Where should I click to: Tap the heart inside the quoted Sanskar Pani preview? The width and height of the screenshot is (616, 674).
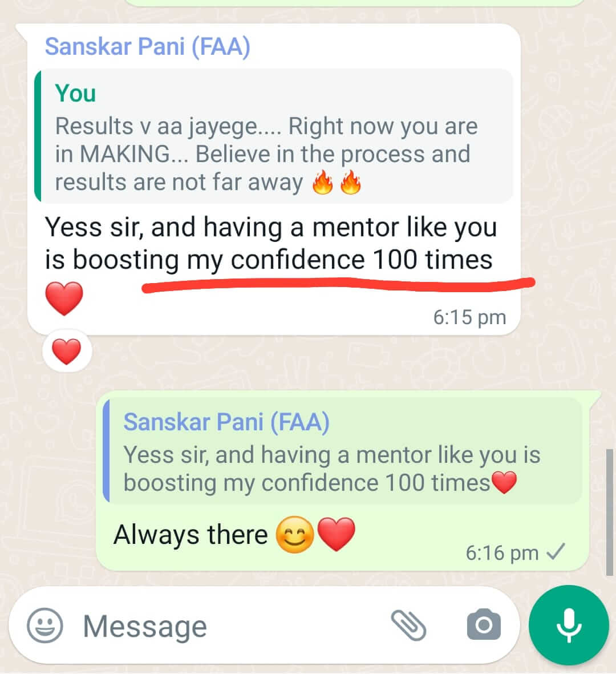pos(504,482)
